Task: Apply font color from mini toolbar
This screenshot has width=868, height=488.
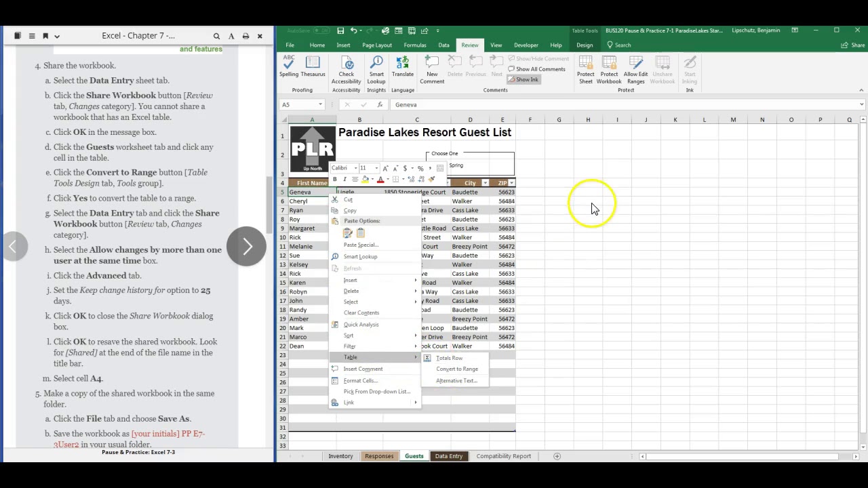Action: click(x=380, y=180)
